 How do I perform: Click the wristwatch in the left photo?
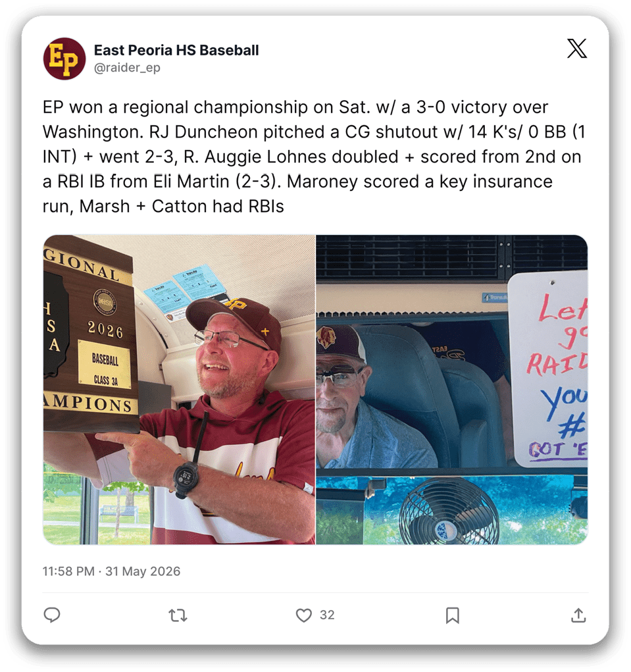pos(186,477)
